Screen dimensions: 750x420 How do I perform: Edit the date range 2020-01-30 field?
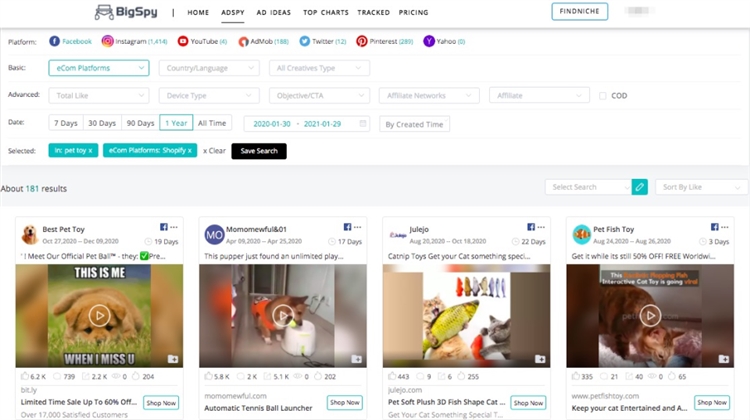[x=272, y=123]
